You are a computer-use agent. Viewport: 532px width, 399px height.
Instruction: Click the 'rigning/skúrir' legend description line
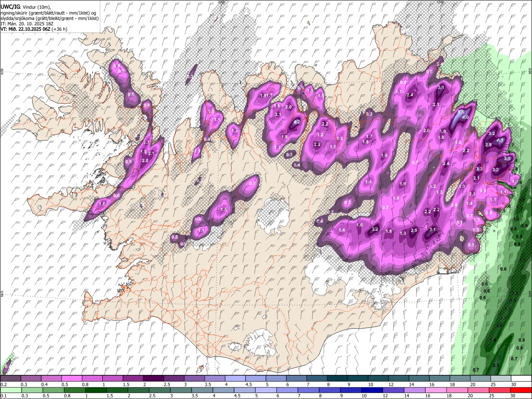[x=48, y=12]
